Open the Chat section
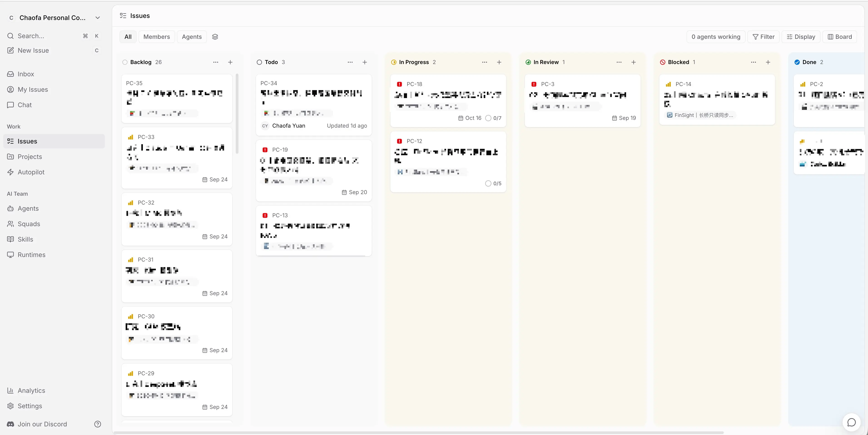This screenshot has width=868, height=435. [54, 105]
